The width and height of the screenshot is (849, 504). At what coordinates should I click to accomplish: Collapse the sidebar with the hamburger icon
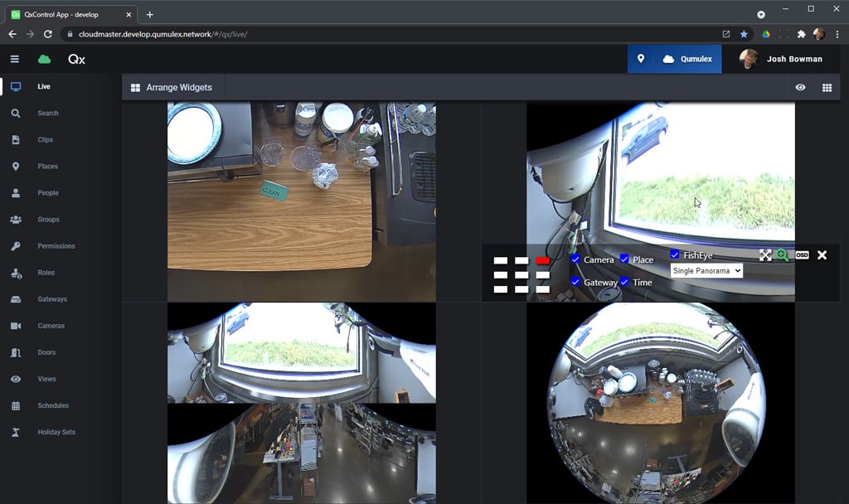coord(14,59)
